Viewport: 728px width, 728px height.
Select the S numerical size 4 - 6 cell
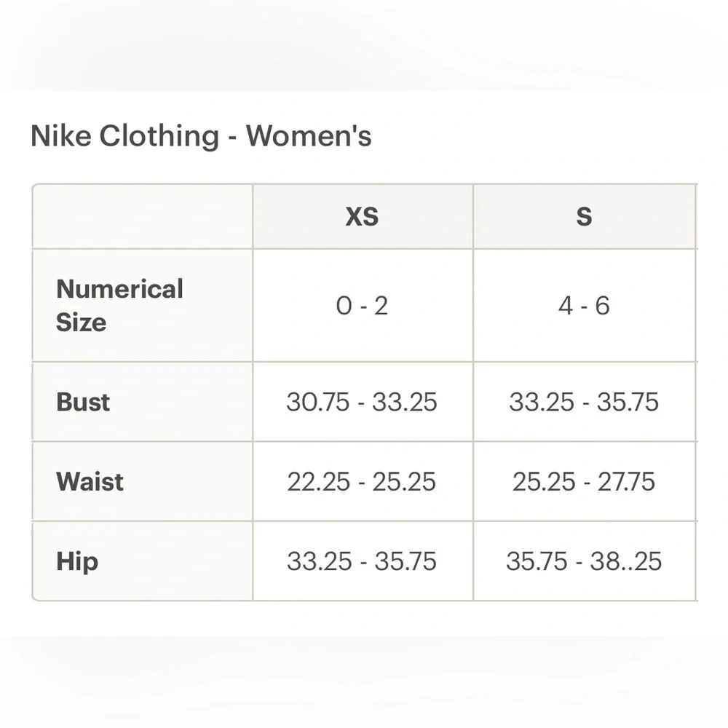point(584,306)
